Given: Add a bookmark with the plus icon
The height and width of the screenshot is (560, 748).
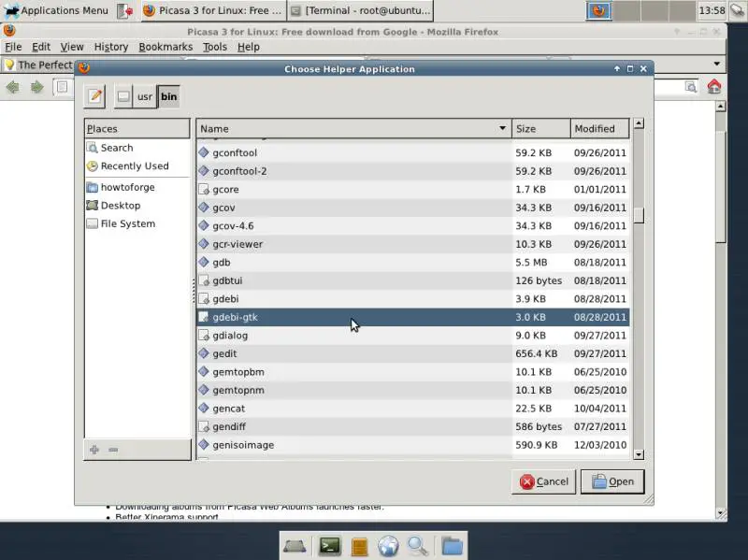Looking at the screenshot, I should [x=94, y=450].
